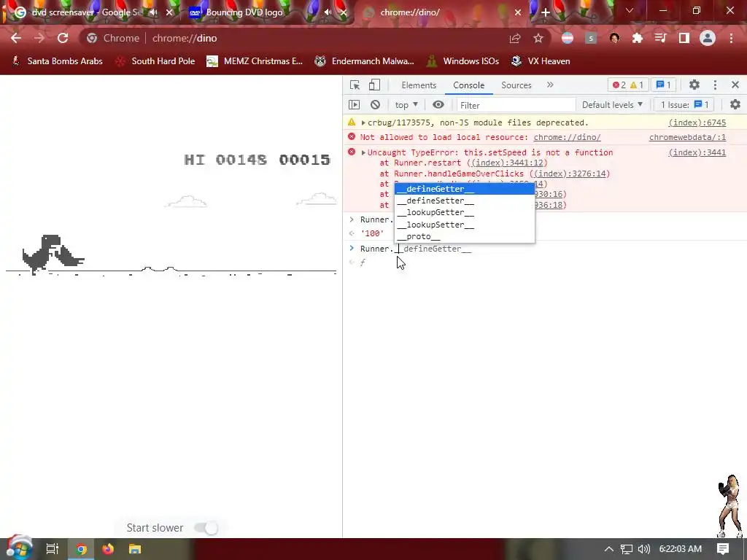This screenshot has width=747, height=560.
Task: Open the (index):6745 source link
Action: point(697,122)
